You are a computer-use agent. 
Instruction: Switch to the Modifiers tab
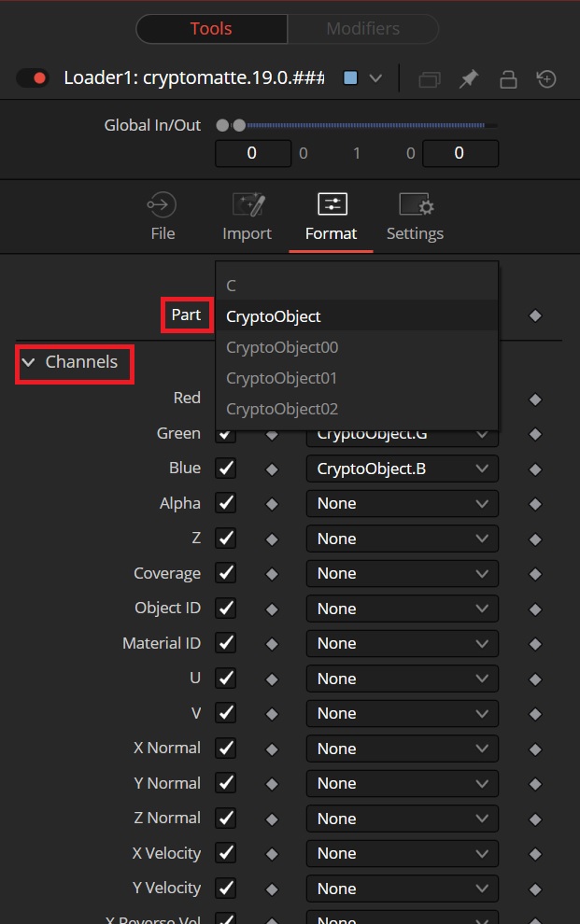click(x=363, y=28)
